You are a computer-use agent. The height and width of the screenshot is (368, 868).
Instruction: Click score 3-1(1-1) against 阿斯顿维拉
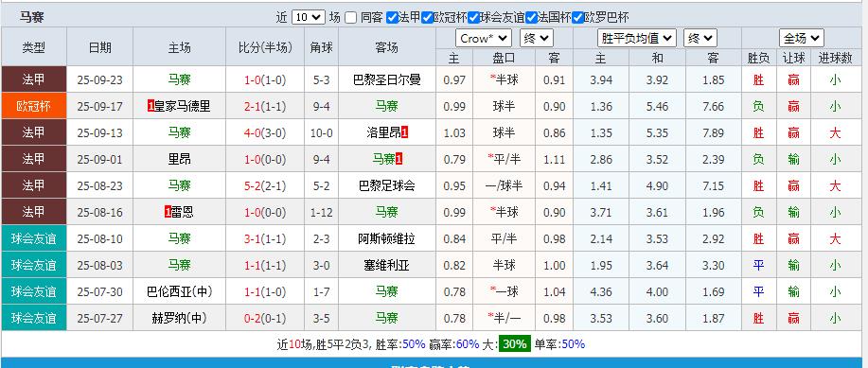(265, 239)
